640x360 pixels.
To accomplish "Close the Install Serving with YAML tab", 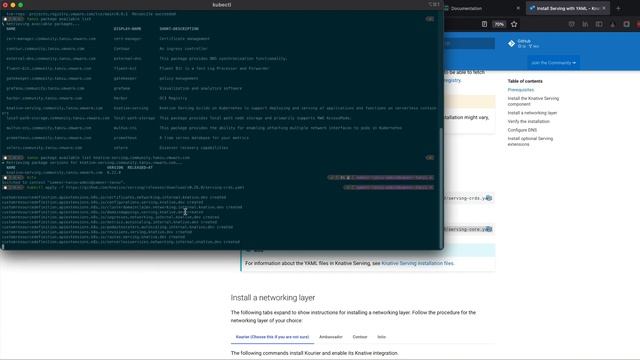I will (x=604, y=8).
